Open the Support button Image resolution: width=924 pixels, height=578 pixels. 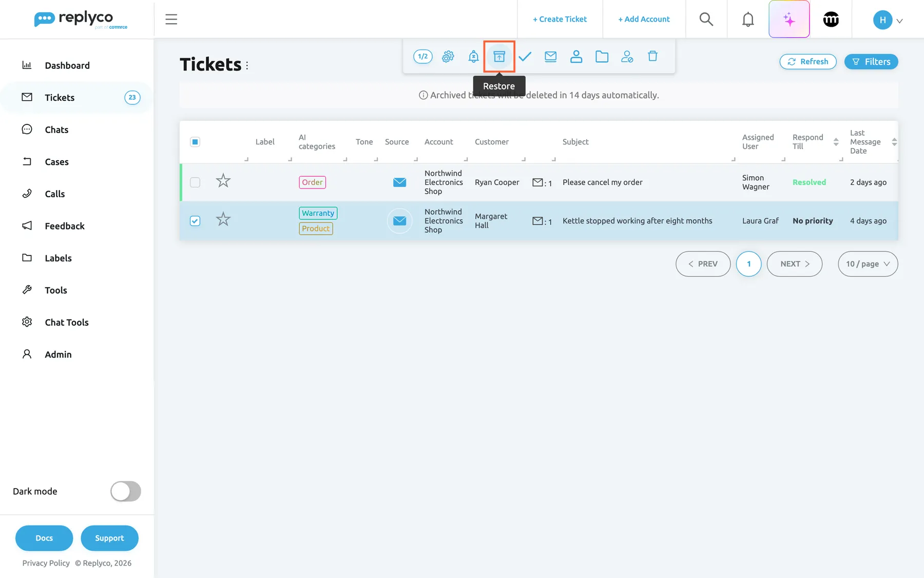pos(109,538)
